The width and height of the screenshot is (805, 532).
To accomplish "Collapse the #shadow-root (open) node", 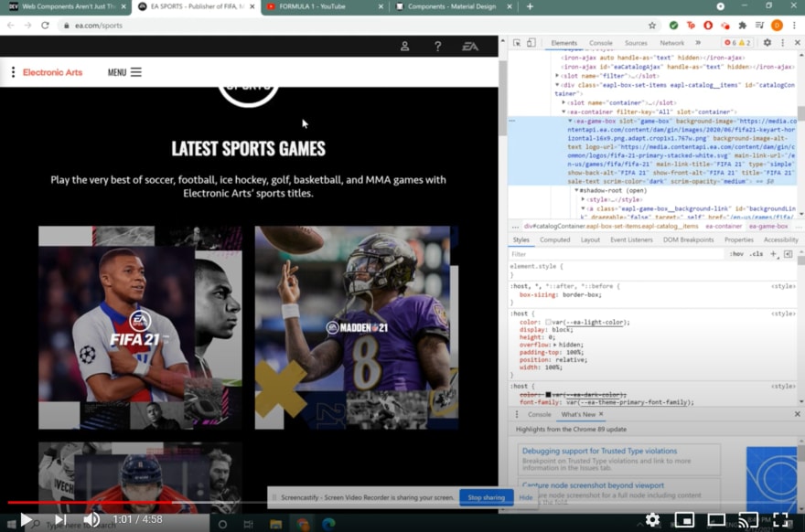I will coord(576,190).
